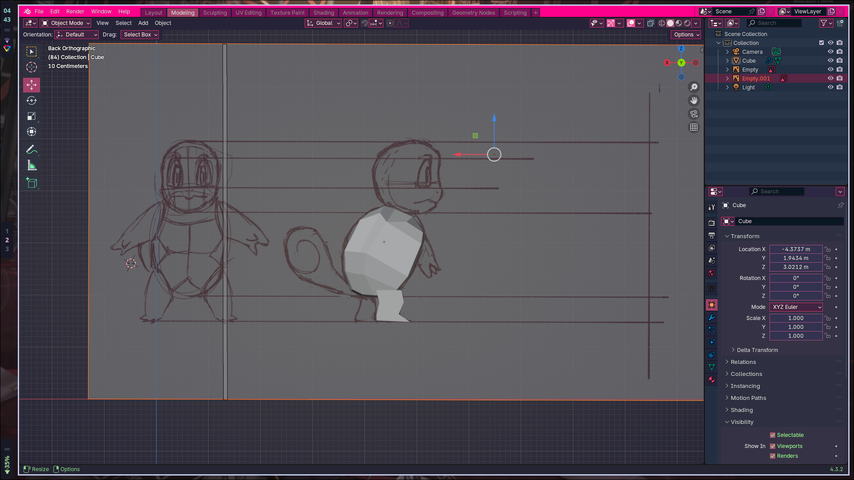Open the View Layer properties tab
The height and width of the screenshot is (480, 854).
coord(711,248)
